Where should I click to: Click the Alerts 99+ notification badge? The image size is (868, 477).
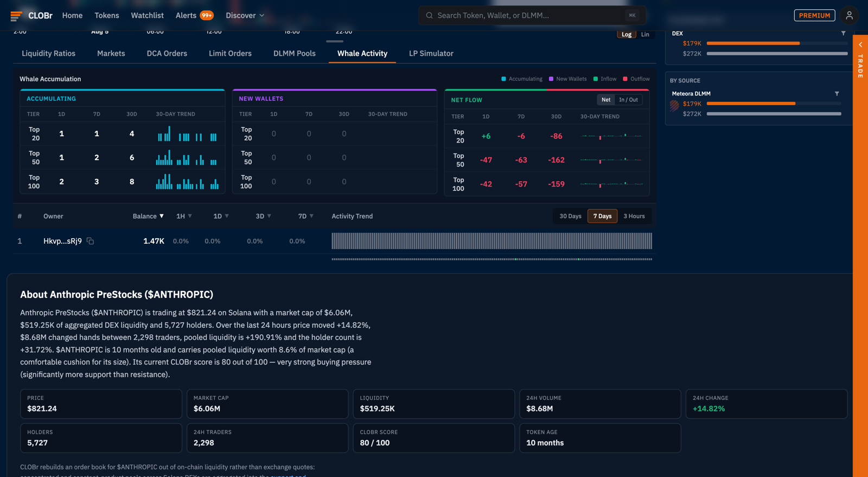click(x=207, y=15)
